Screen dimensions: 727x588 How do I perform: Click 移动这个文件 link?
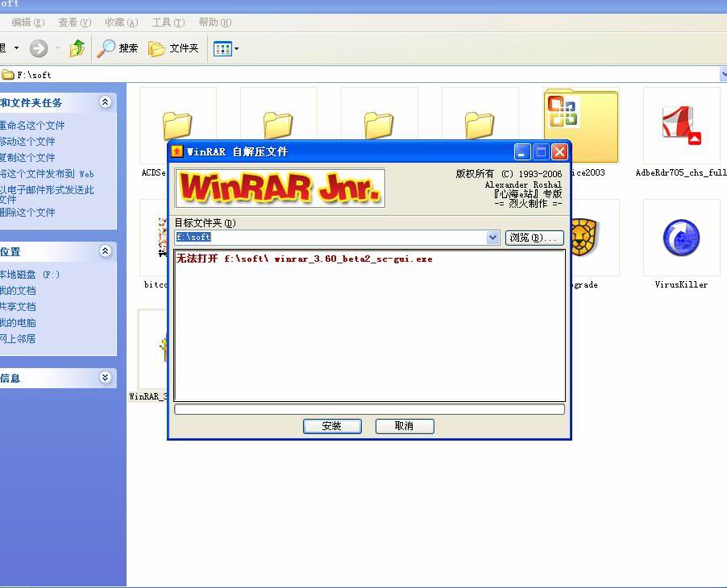(x=27, y=141)
